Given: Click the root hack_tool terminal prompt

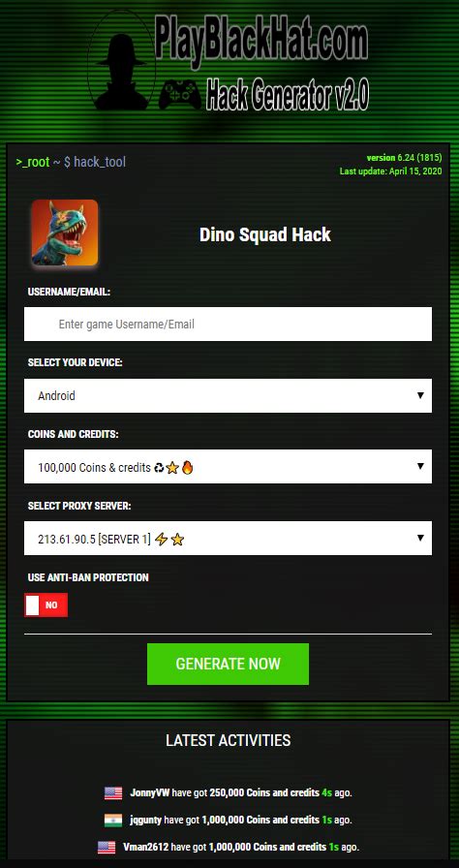Looking at the screenshot, I should (71, 162).
